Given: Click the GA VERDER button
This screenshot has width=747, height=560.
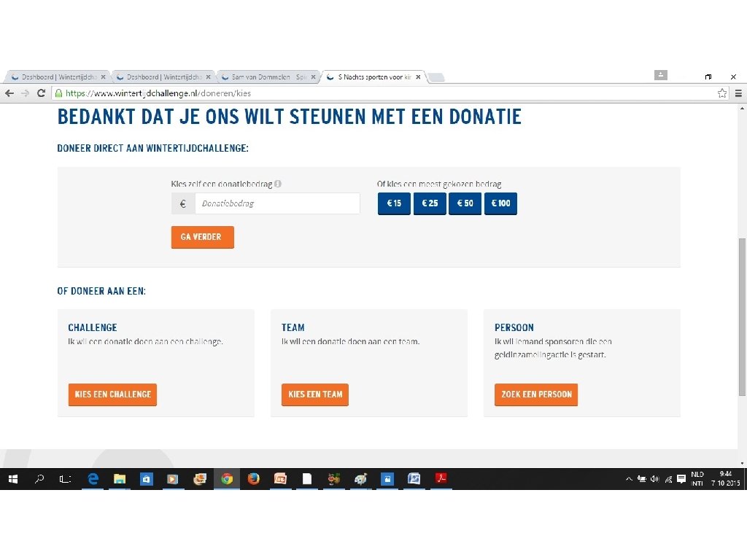Looking at the screenshot, I should (x=203, y=237).
